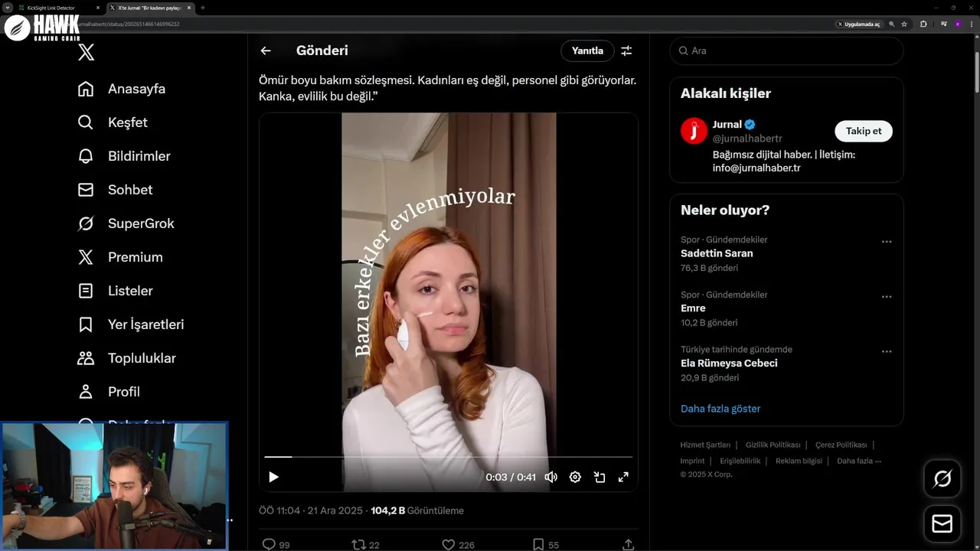Screen dimensions: 980x551
Task: Click the search magnifier icon
Action: 682,51
